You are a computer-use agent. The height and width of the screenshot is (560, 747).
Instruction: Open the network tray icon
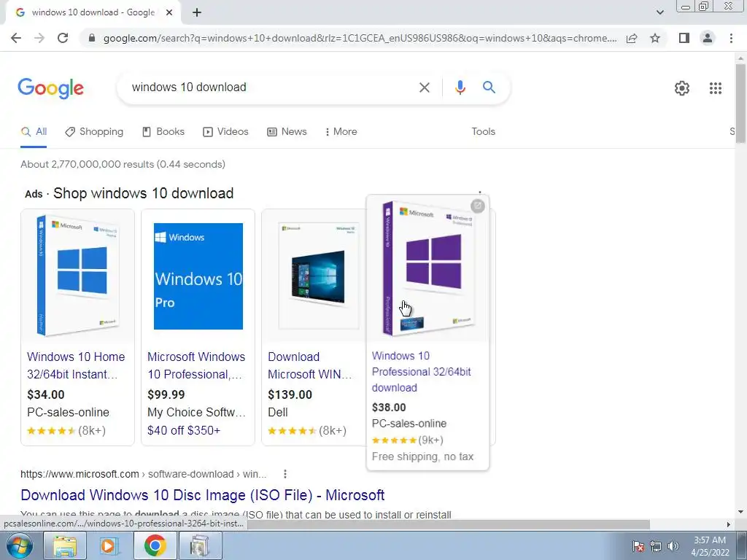tap(656, 546)
